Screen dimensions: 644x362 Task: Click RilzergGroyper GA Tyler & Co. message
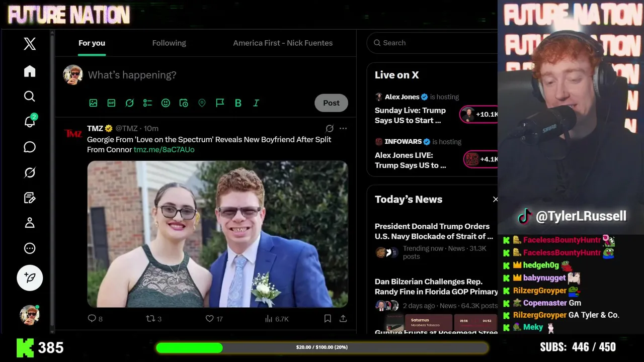[x=561, y=315]
